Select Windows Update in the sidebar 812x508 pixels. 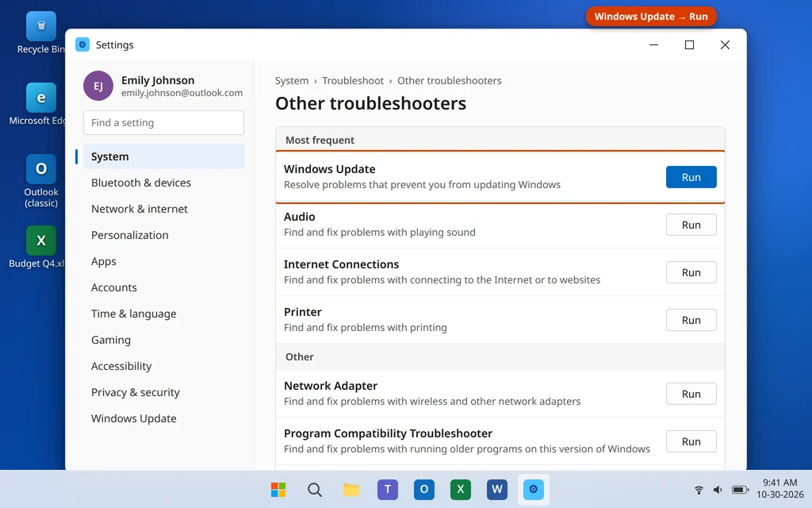(163, 418)
